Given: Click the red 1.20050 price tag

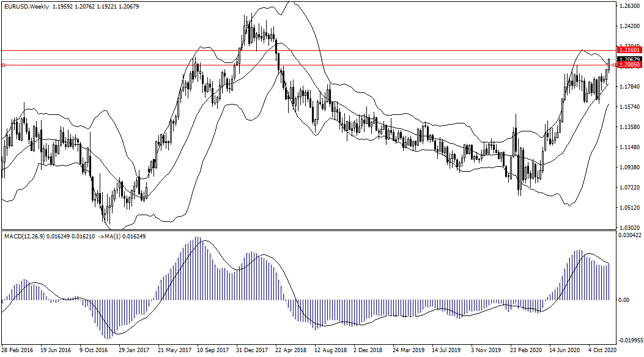Looking at the screenshot, I should click(x=629, y=65).
